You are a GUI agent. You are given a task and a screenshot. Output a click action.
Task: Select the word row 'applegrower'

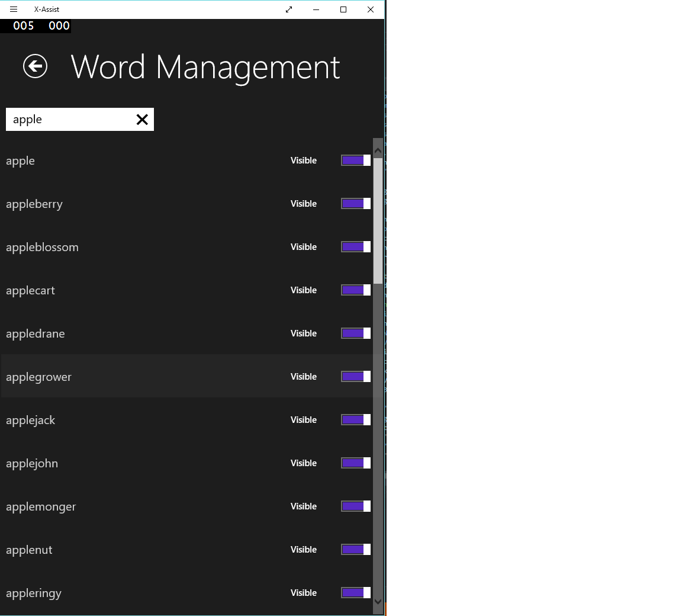tap(187, 376)
